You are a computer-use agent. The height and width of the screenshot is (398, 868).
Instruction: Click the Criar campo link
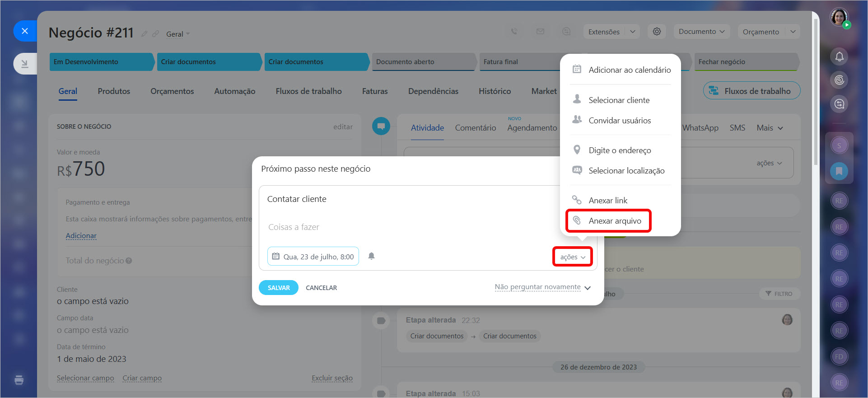click(x=142, y=378)
